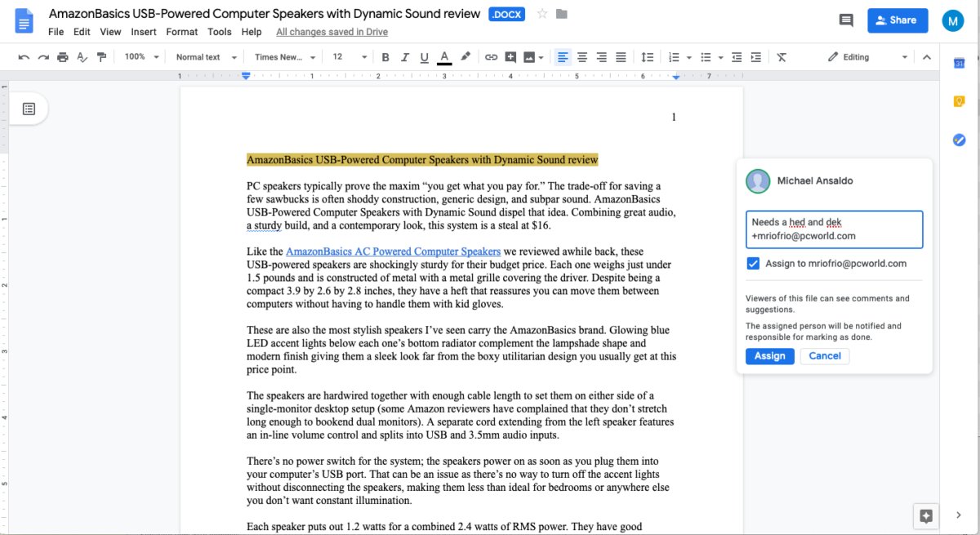The height and width of the screenshot is (535, 980).
Task: Open the image options dropdown arrow
Action: tap(542, 57)
